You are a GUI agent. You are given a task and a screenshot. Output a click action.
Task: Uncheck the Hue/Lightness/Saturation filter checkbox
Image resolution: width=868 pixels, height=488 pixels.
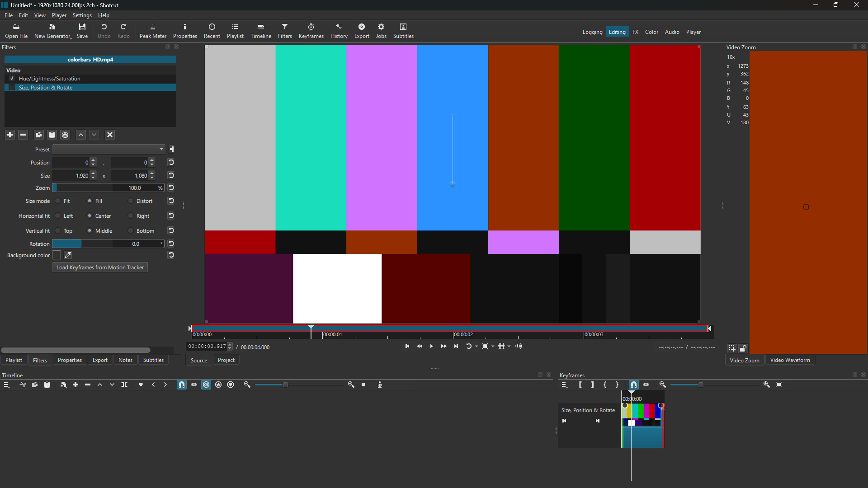click(x=12, y=79)
